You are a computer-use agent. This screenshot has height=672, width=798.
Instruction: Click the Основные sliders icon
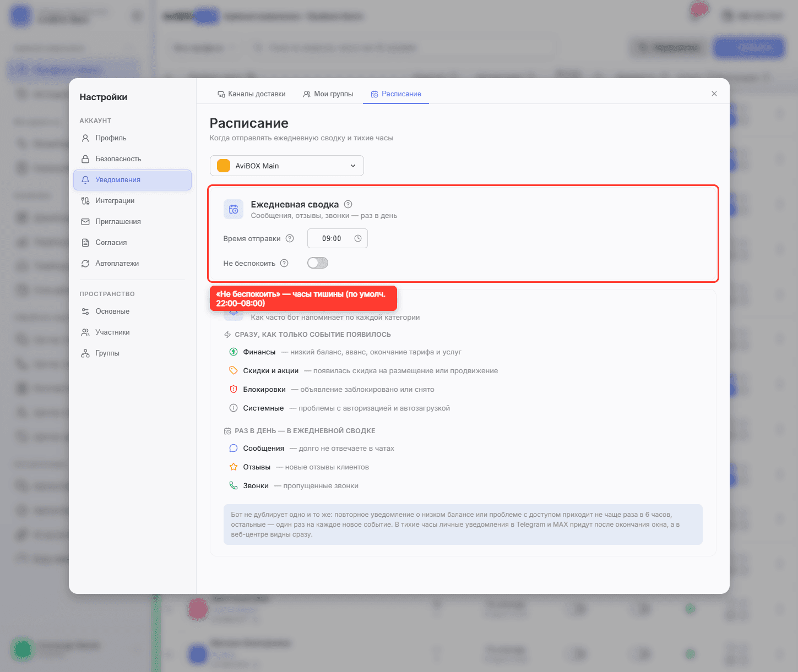[x=85, y=312]
